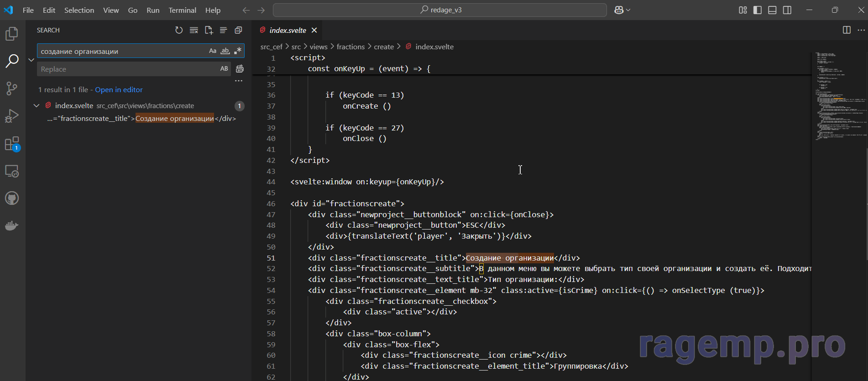Screen dimensions: 868x381
Task: Toggle Match Case search option
Action: [213, 51]
